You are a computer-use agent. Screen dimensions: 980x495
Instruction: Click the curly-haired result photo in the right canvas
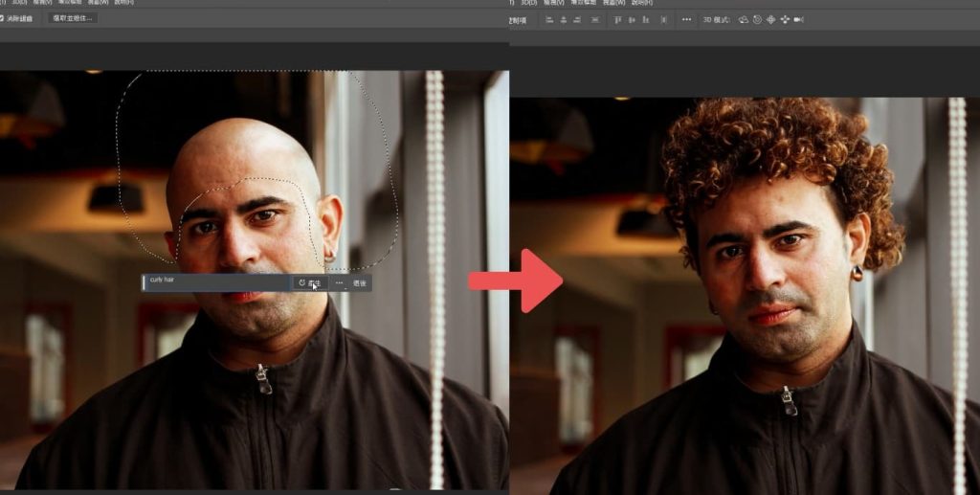pos(745,296)
